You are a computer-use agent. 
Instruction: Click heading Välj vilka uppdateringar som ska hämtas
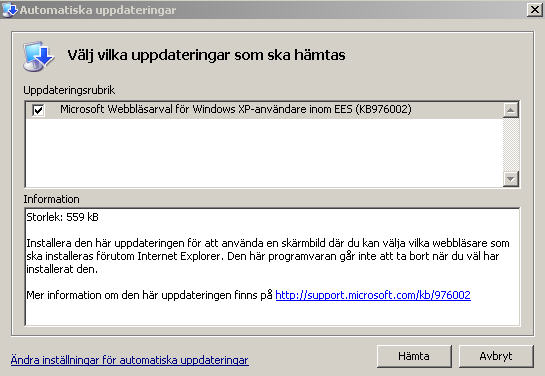click(x=206, y=55)
